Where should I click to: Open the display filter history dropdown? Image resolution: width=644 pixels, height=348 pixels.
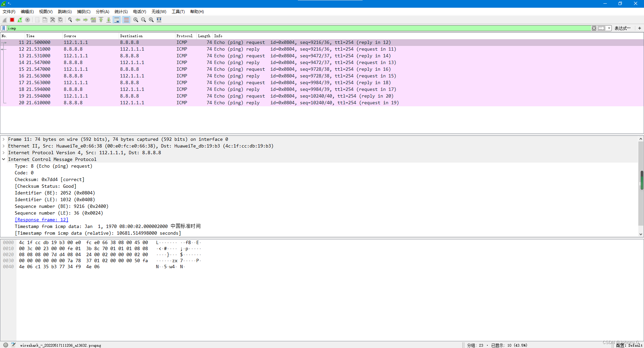click(609, 28)
